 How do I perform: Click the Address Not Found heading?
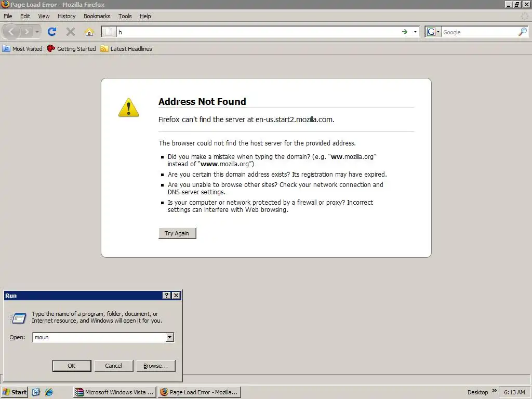click(202, 101)
